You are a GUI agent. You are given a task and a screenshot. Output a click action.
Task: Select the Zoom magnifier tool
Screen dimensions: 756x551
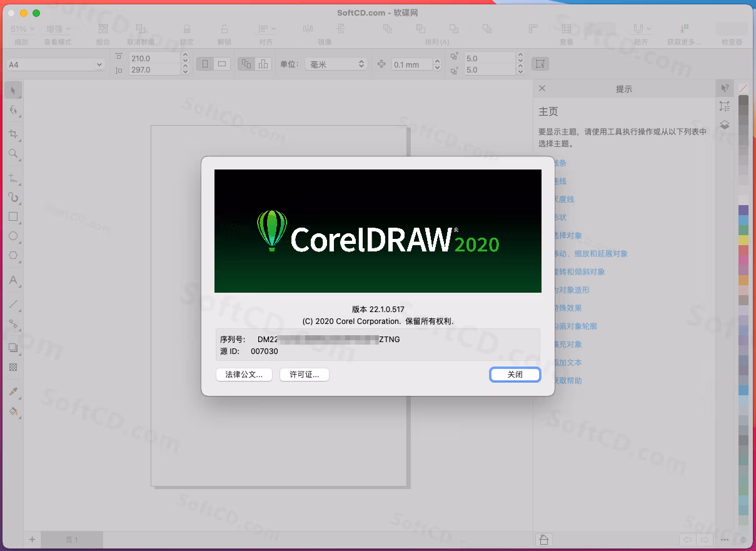tap(13, 153)
